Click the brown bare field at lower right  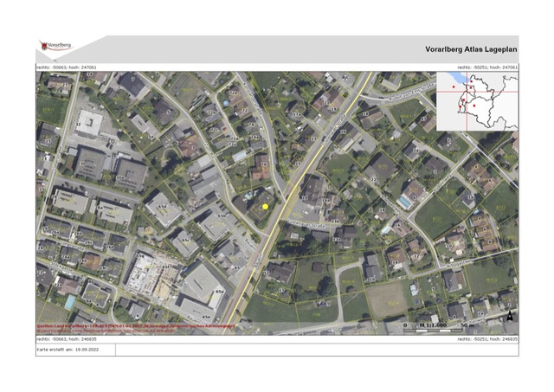[385, 300]
